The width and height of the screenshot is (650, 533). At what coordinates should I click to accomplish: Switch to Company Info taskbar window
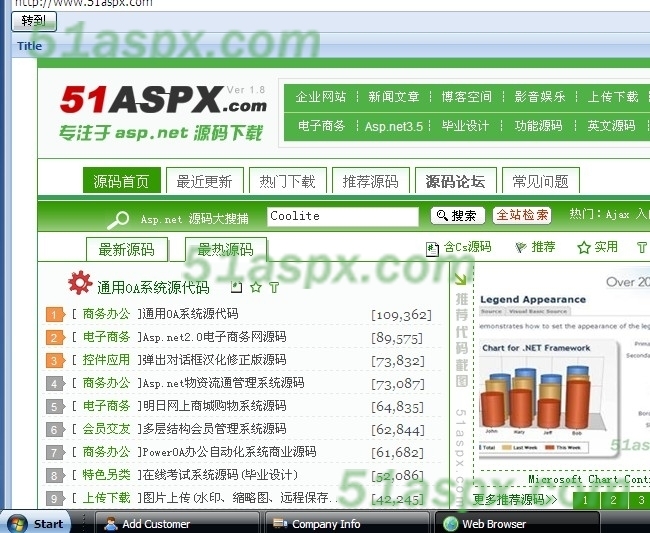pos(347,523)
